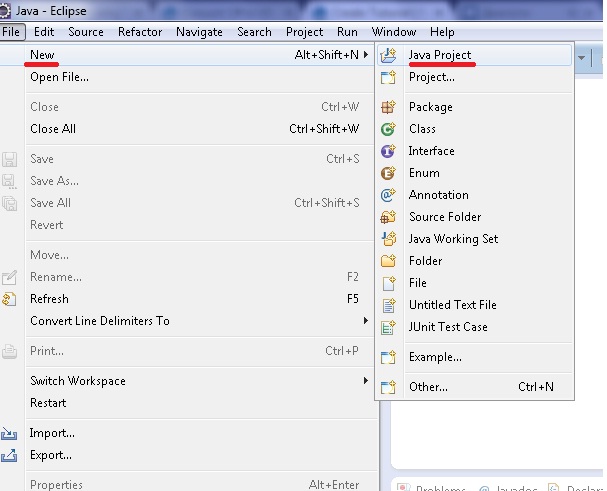Open the Help menu
The width and height of the screenshot is (607, 491).
coord(442,32)
